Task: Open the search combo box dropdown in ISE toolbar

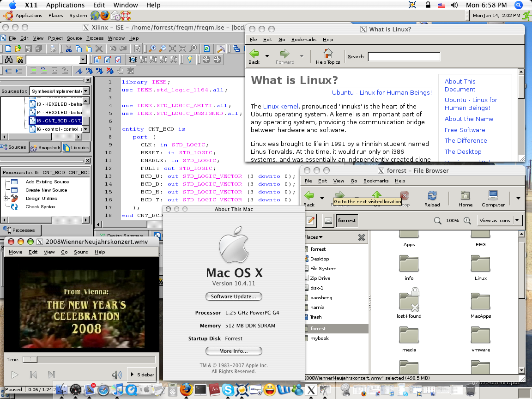Action: click(x=83, y=60)
